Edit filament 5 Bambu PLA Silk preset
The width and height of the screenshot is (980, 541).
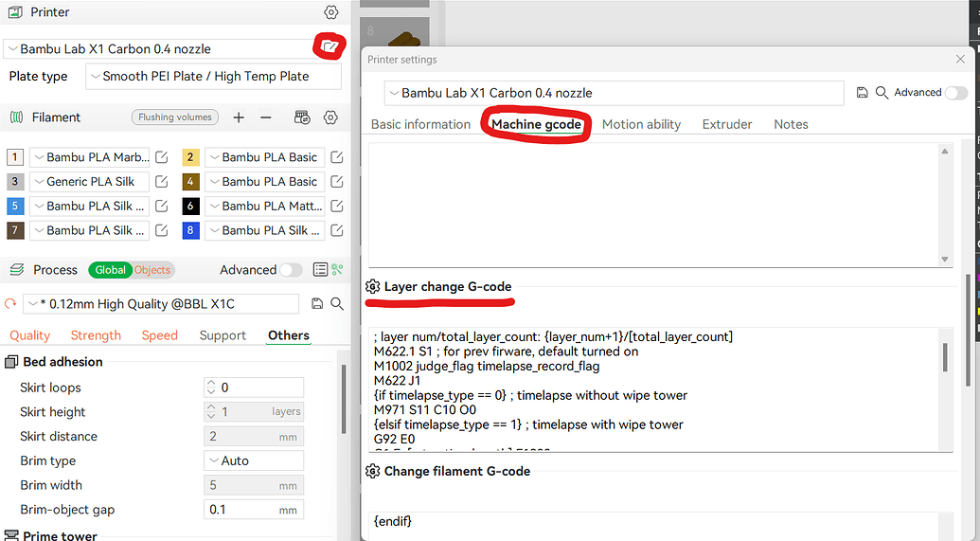[161, 206]
